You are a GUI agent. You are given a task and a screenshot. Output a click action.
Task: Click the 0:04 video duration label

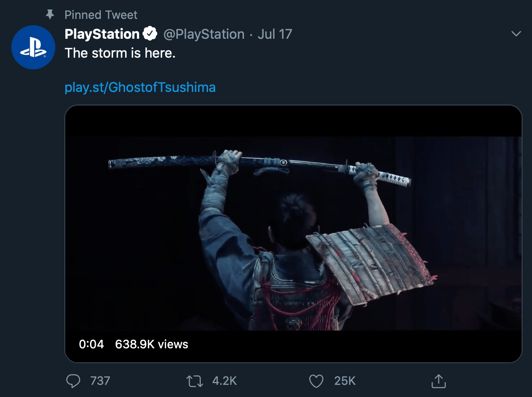coord(91,344)
